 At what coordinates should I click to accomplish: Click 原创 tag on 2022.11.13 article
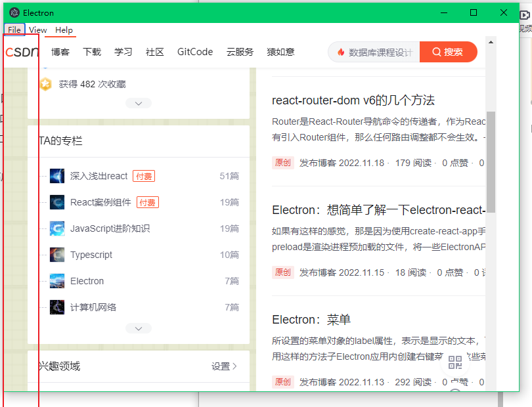282,382
